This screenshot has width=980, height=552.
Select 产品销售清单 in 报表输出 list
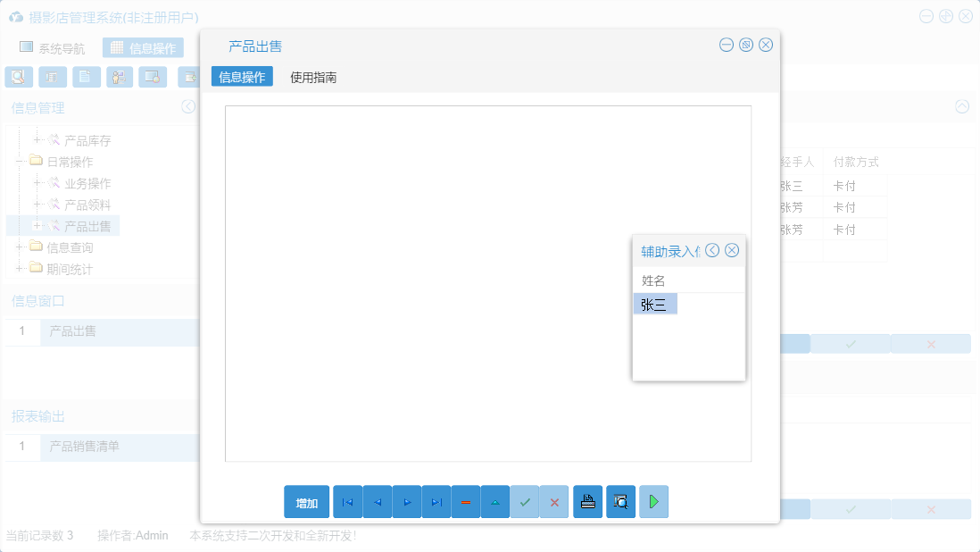[120, 447]
